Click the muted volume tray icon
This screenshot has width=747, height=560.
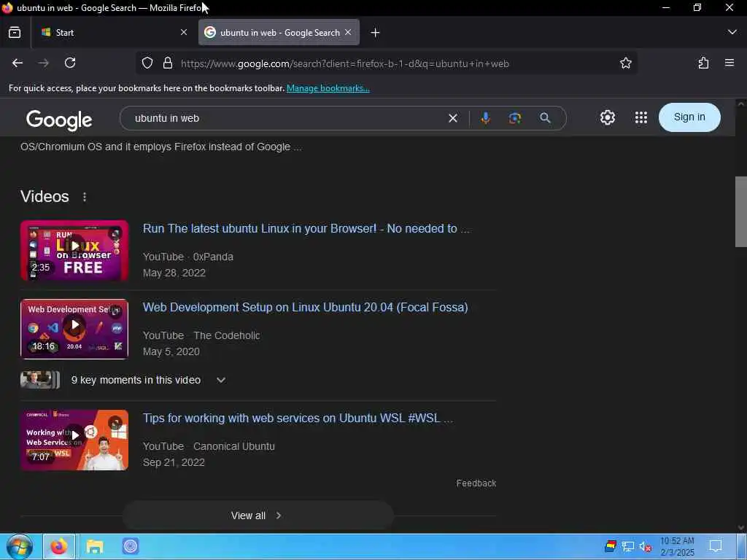[x=646, y=547]
